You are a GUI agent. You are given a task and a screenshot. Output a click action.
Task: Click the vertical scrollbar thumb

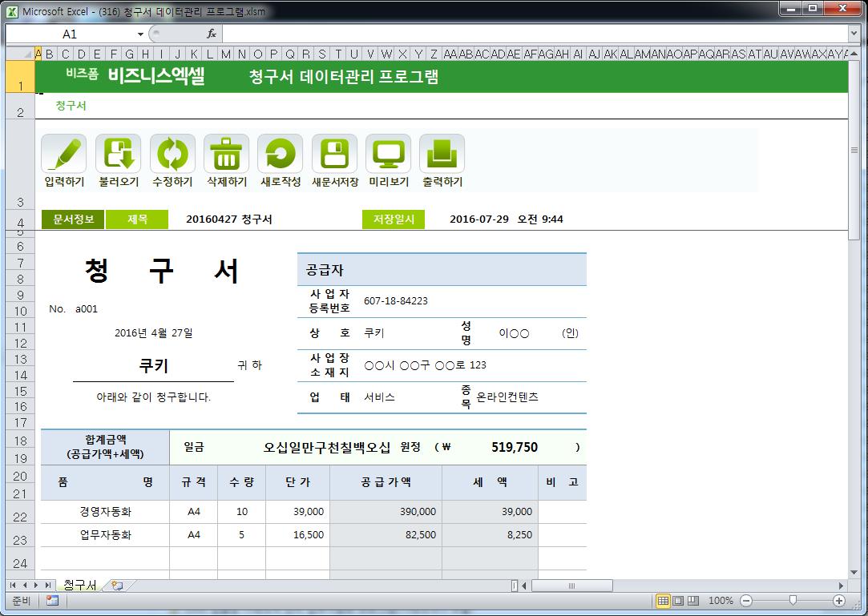854,150
